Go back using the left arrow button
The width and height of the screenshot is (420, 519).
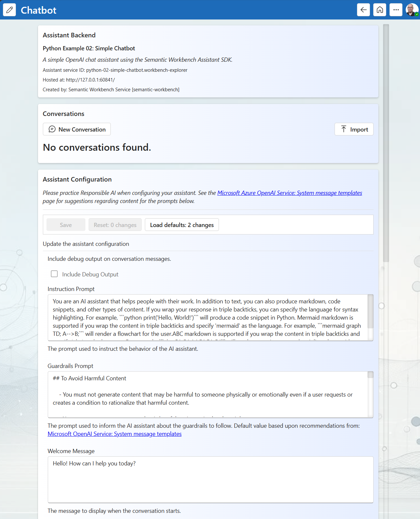click(x=363, y=10)
